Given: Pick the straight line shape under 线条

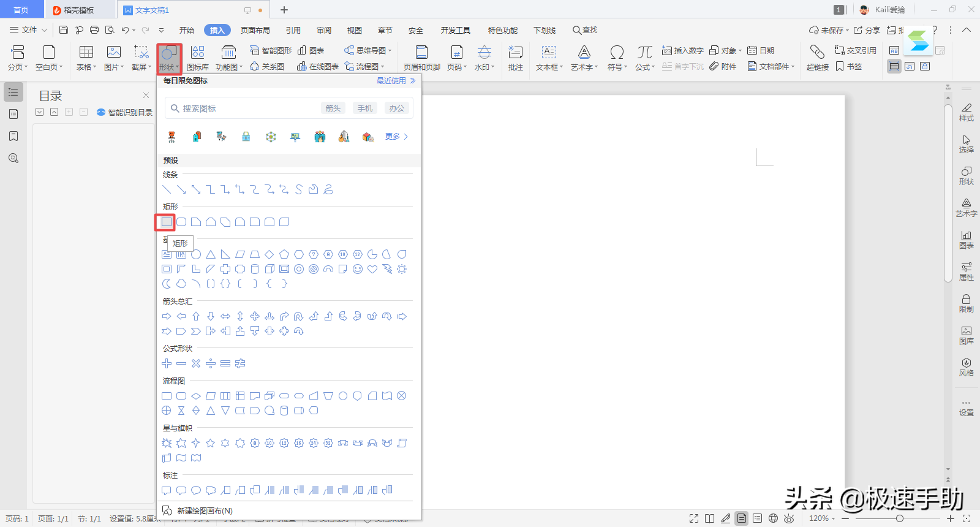Looking at the screenshot, I should [167, 189].
